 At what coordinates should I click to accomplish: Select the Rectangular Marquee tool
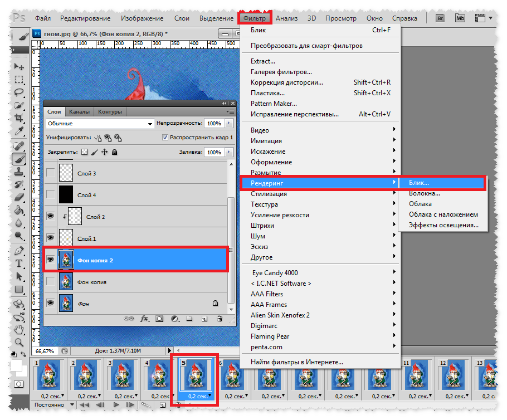point(19,80)
